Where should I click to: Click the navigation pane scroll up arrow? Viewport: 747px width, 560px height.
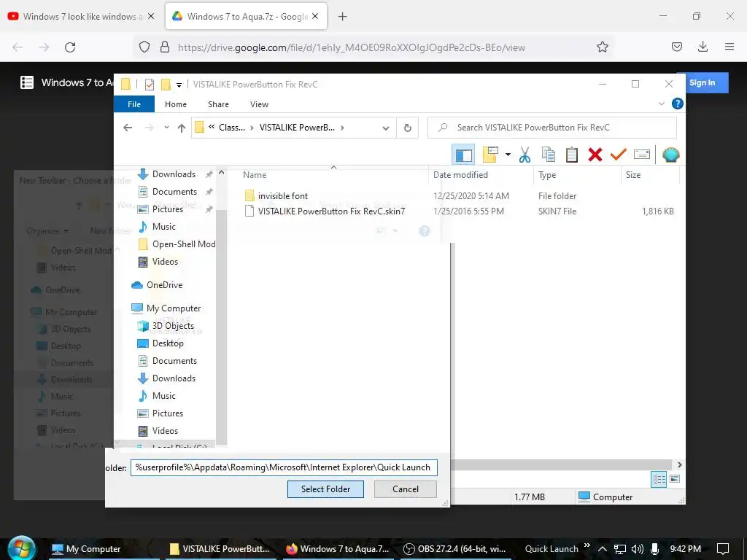[x=222, y=173]
